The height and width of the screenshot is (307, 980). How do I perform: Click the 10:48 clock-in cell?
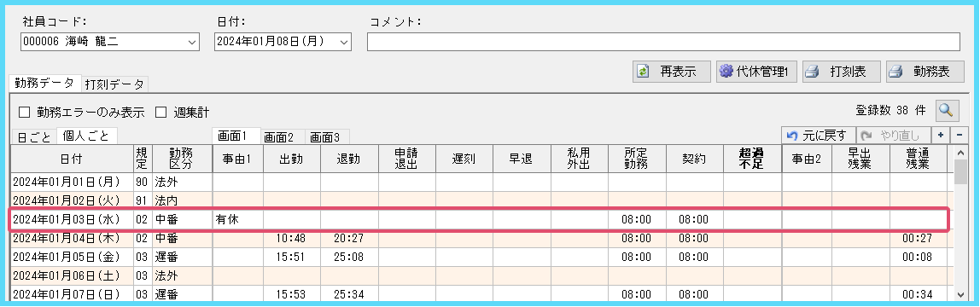292,238
